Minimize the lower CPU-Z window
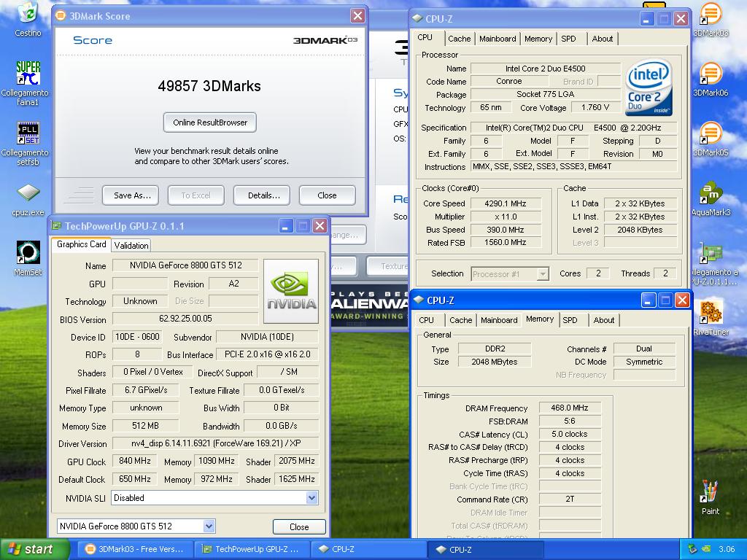Image resolution: width=747 pixels, height=560 pixels. [x=648, y=300]
